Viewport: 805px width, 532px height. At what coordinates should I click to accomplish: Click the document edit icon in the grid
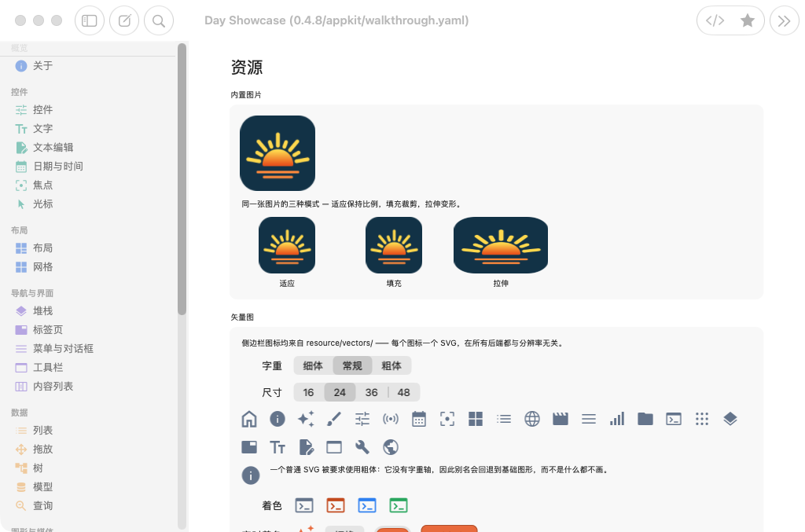tap(306, 447)
